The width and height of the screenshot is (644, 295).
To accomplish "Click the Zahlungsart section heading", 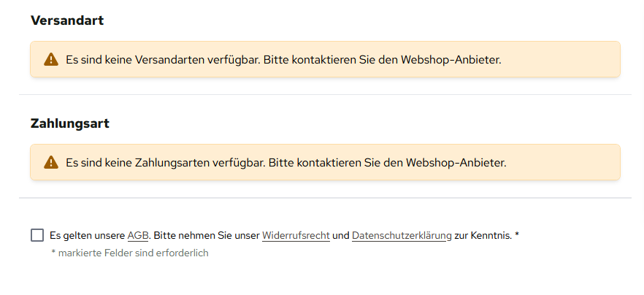I will pos(70,123).
